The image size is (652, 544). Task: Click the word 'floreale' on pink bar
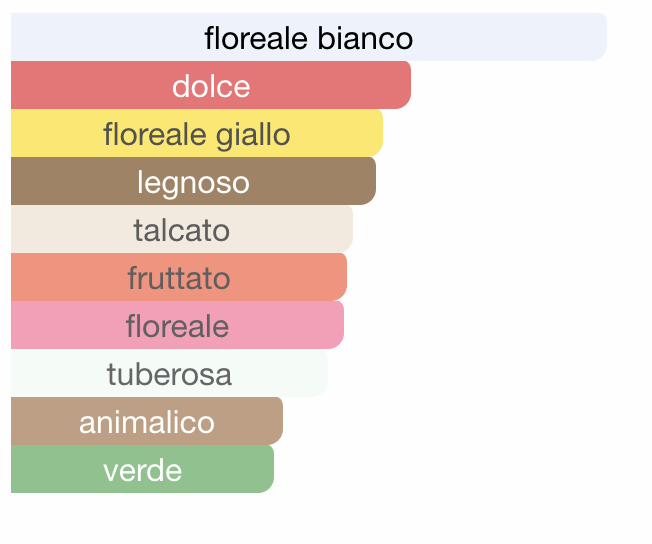coord(177,326)
